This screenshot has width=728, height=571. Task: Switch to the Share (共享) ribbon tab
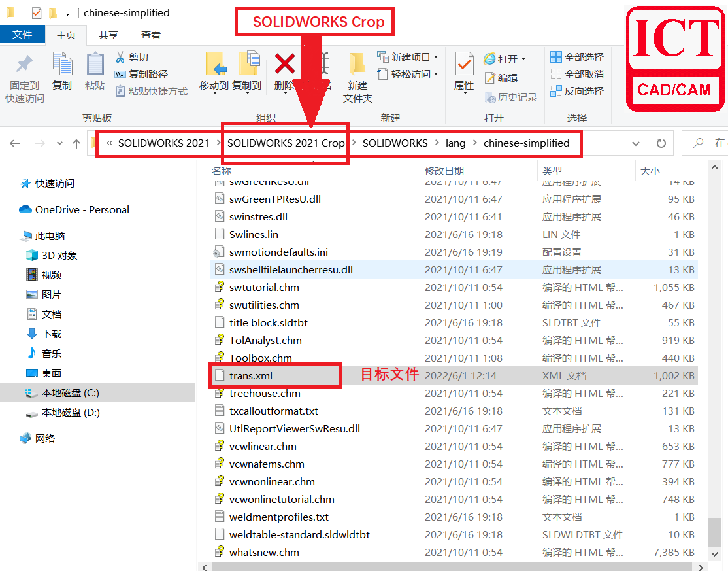[x=108, y=35]
